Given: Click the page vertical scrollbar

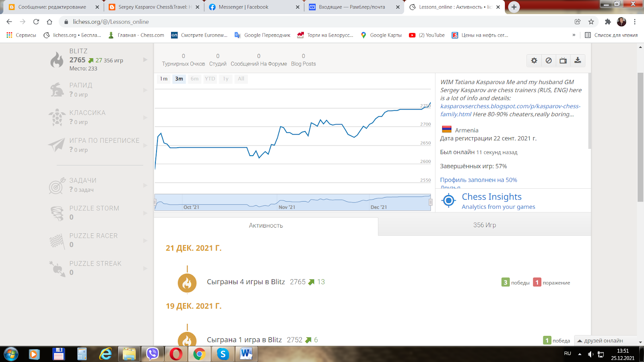Looking at the screenshot, I should pos(640,137).
